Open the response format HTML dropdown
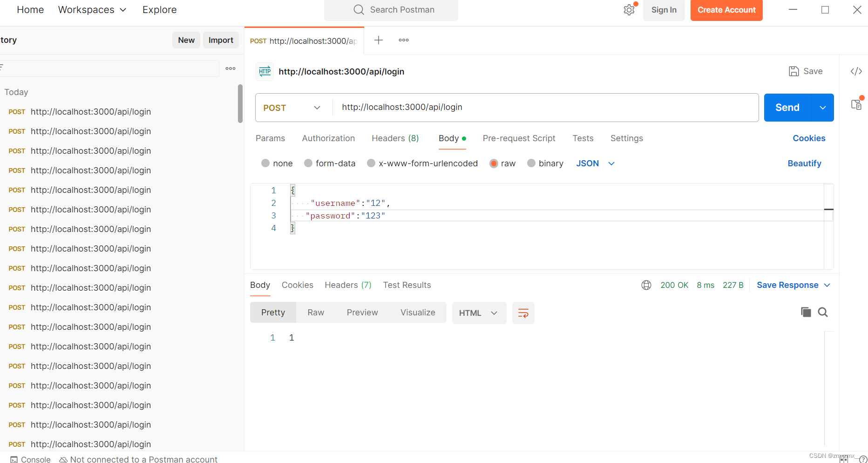The height and width of the screenshot is (463, 868). [x=479, y=313]
